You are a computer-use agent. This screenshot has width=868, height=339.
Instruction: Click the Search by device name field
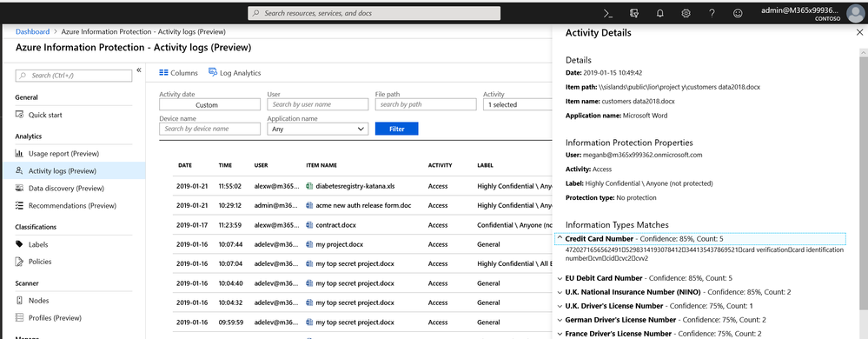209,129
